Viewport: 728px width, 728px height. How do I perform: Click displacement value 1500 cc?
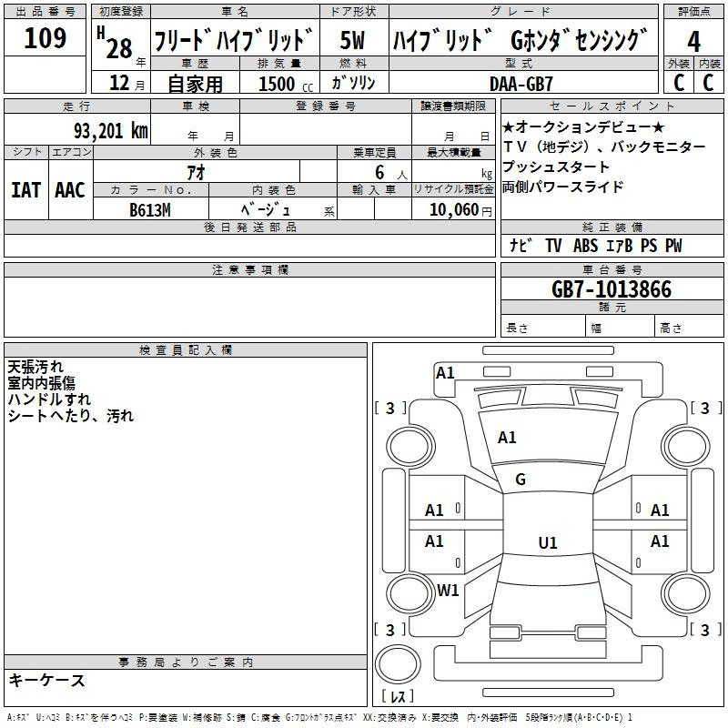[x=286, y=84]
